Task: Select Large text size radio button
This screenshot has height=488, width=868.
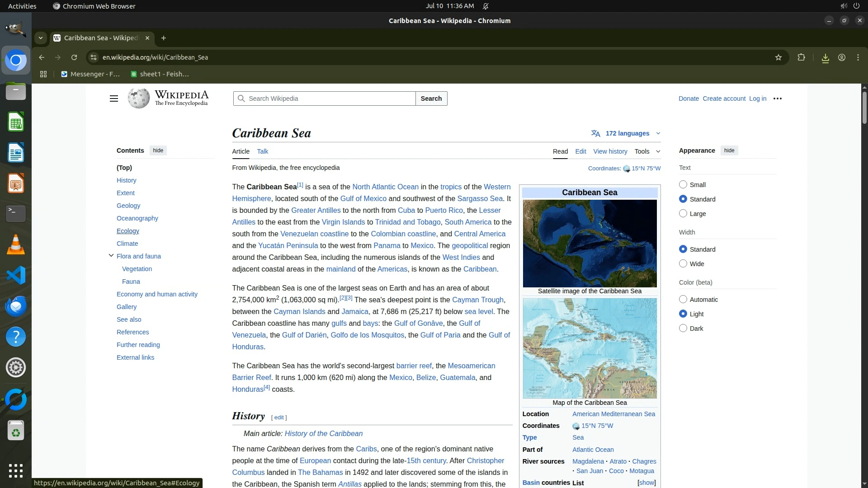Action: point(683,213)
